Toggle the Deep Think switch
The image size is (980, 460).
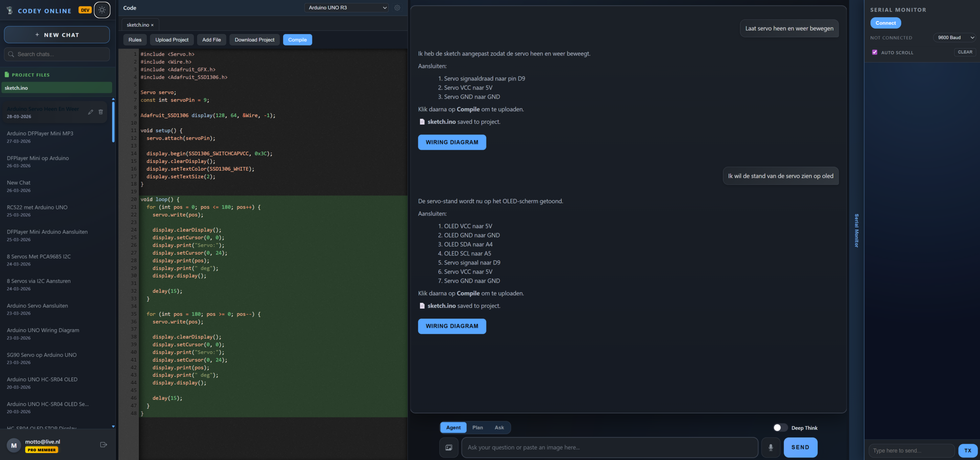[780, 427]
